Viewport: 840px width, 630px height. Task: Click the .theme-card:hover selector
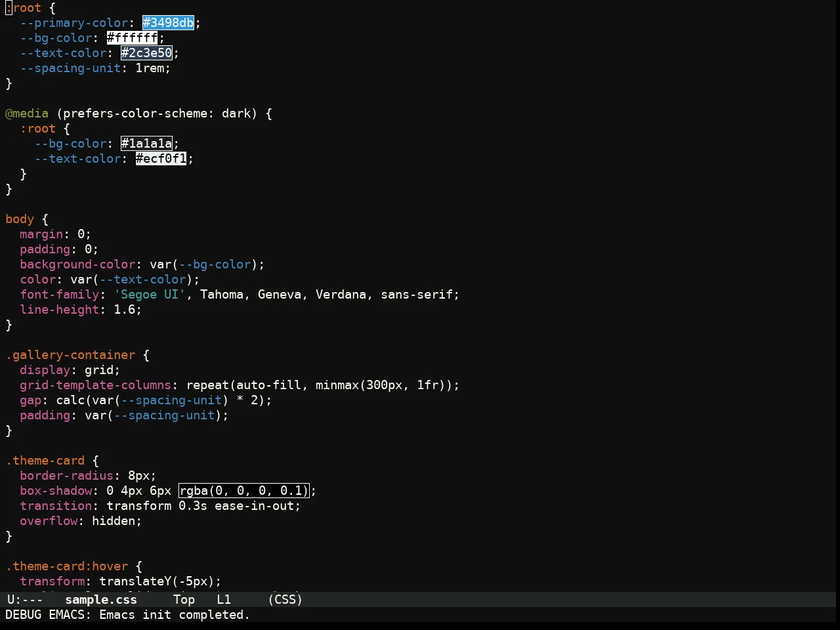coord(67,566)
